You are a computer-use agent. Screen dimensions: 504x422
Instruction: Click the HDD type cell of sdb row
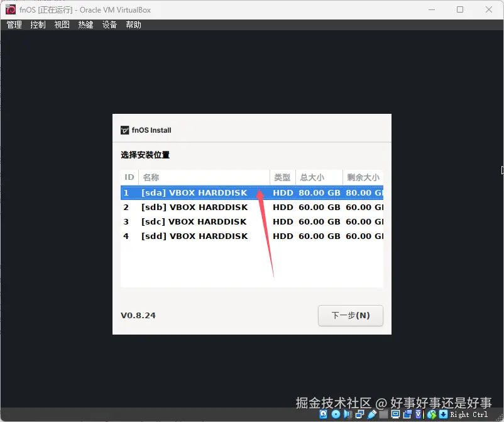283,207
